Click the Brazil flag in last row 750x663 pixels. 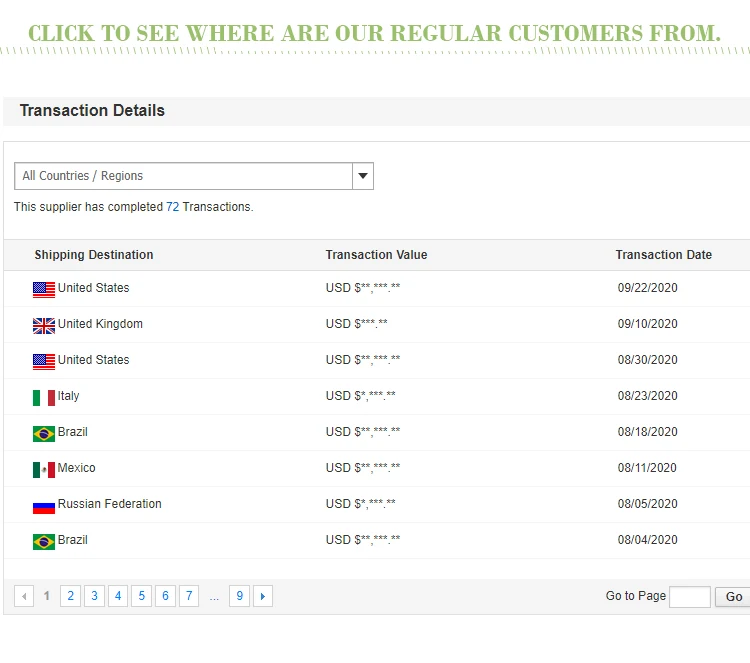coord(44,541)
